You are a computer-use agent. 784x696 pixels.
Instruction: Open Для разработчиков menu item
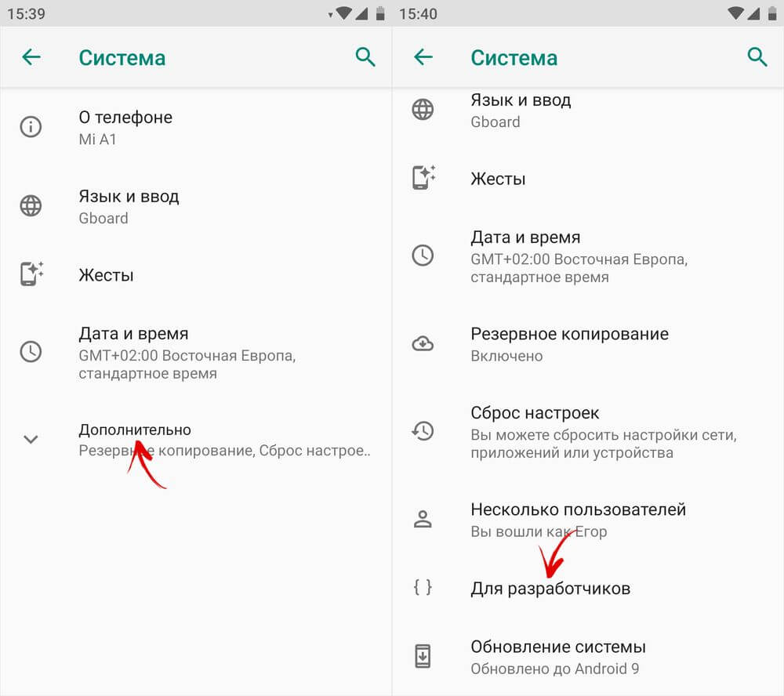coord(588,588)
